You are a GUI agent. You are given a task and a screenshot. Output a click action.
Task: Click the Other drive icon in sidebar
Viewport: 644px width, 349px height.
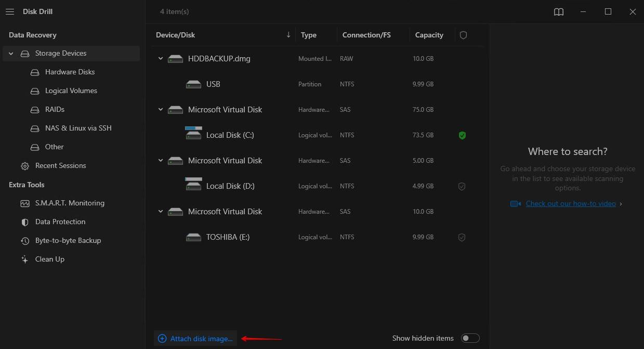(x=35, y=147)
